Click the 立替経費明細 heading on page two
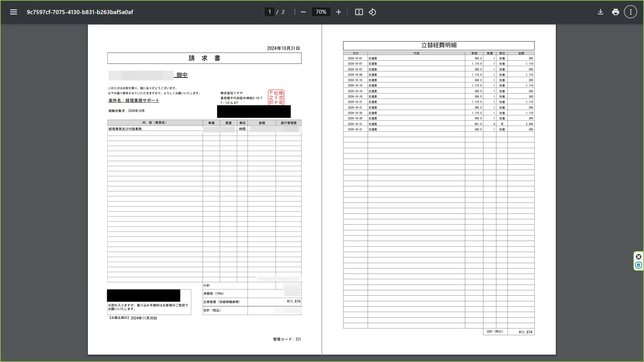 pos(438,45)
